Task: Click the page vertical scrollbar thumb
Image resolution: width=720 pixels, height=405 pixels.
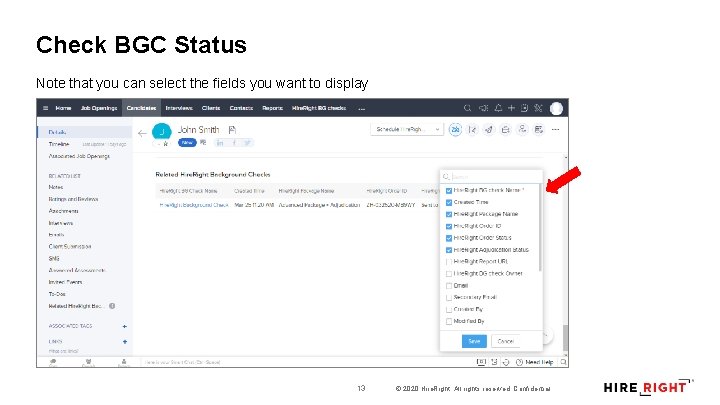Action: point(565,338)
